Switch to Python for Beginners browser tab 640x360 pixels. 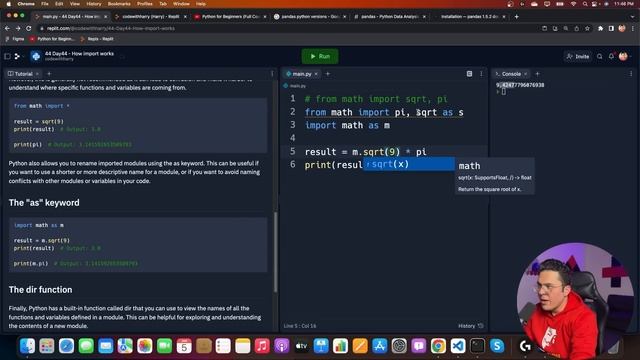[x=231, y=17]
